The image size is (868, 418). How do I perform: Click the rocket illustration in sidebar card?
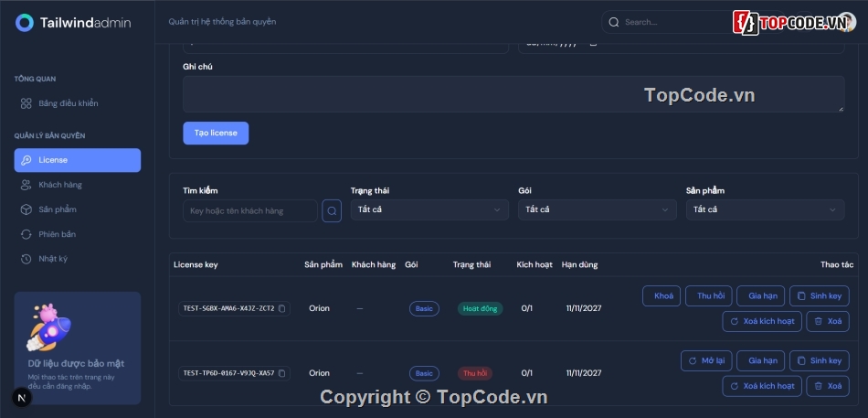(48, 327)
